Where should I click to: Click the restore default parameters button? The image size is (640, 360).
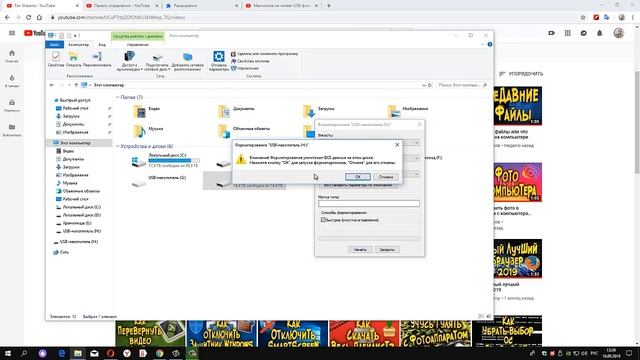(x=358, y=185)
